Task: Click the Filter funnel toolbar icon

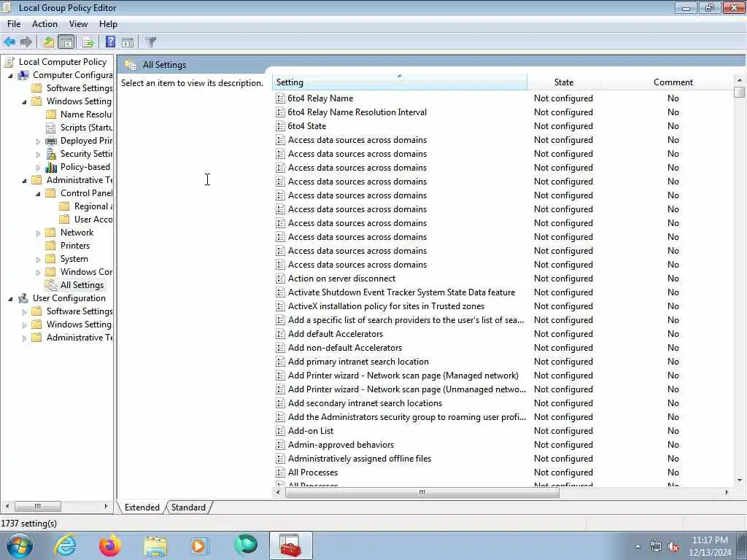Action: coord(150,42)
